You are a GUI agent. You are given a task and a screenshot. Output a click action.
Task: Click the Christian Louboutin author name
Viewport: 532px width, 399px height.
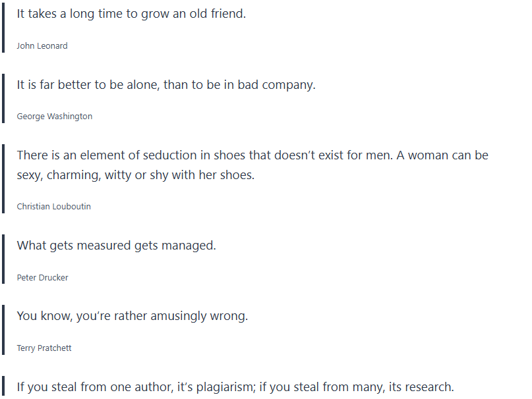pyautogui.click(x=54, y=207)
